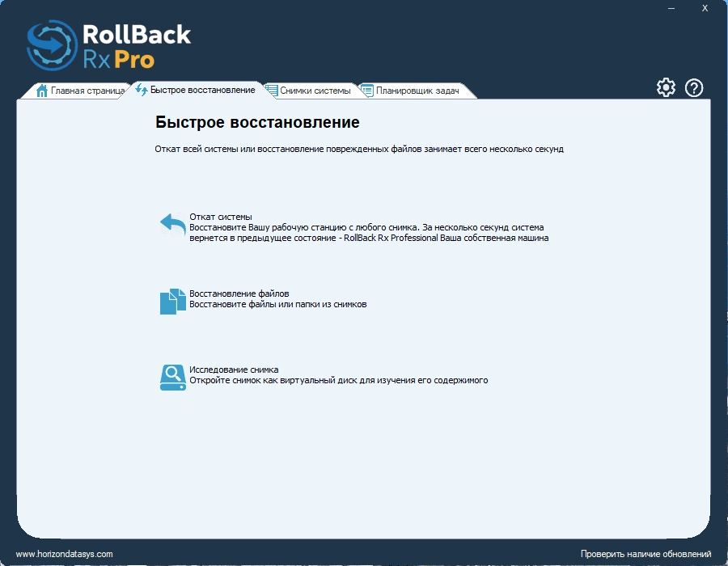Click the two-documents file recovery icon
This screenshot has width=728, height=566.
[x=173, y=302]
